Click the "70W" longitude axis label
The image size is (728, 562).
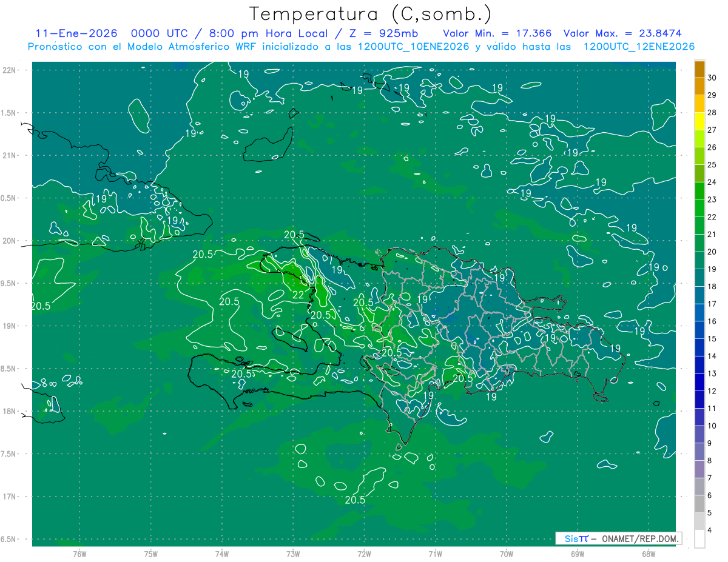coord(507,554)
